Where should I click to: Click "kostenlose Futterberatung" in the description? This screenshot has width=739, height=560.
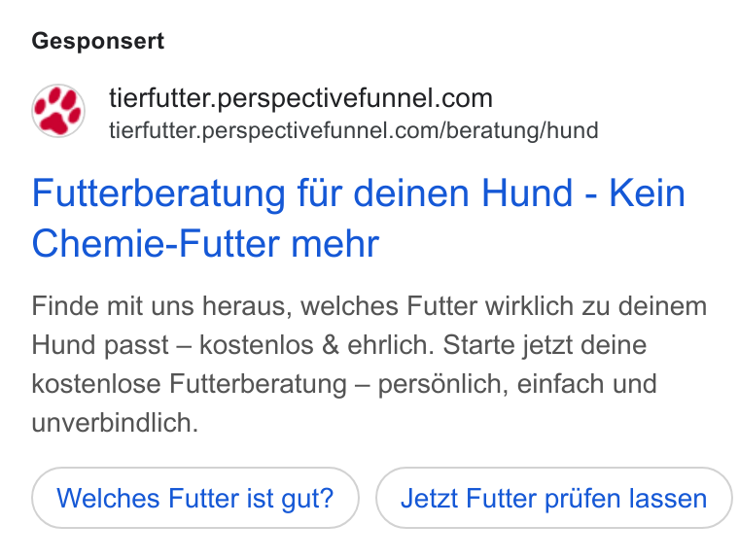point(189,383)
